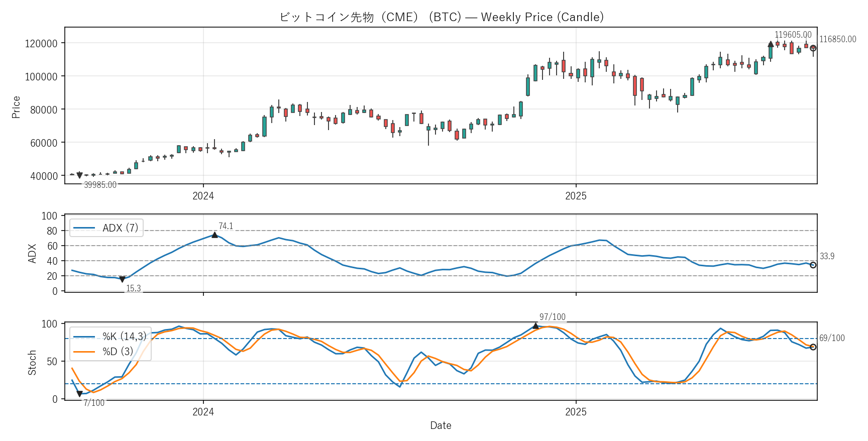868x441 pixels.
Task: Click the 7/100 stochastic low annotation
Action: (x=94, y=403)
